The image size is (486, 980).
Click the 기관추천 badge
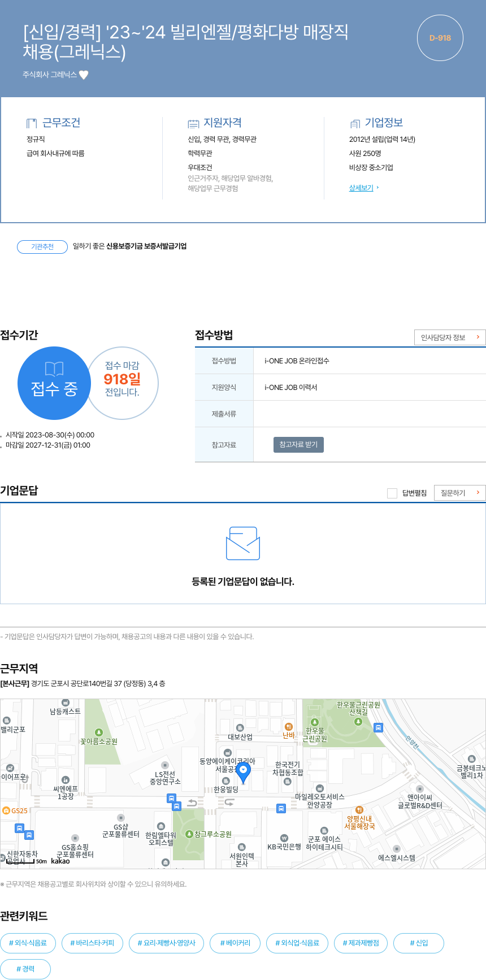tap(42, 246)
